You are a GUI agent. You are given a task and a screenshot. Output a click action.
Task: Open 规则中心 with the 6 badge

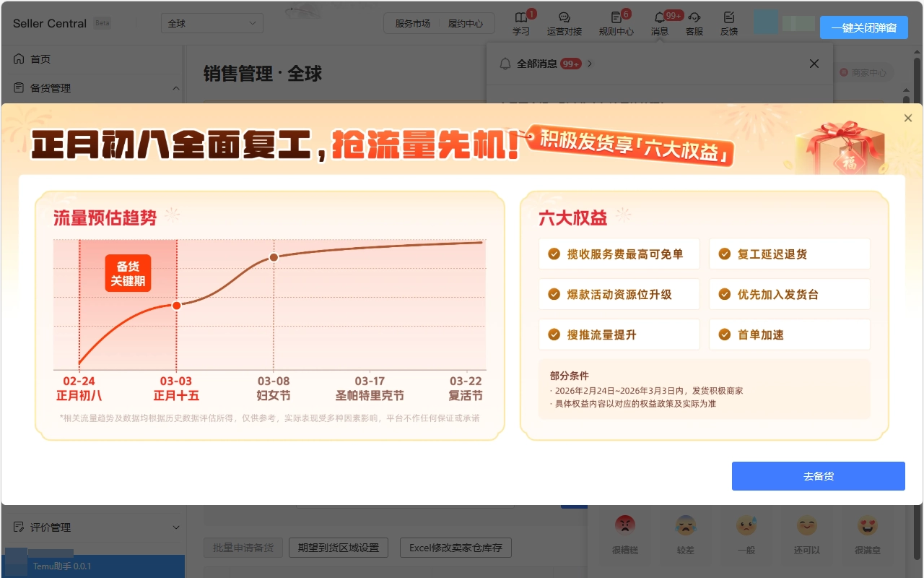pos(614,22)
